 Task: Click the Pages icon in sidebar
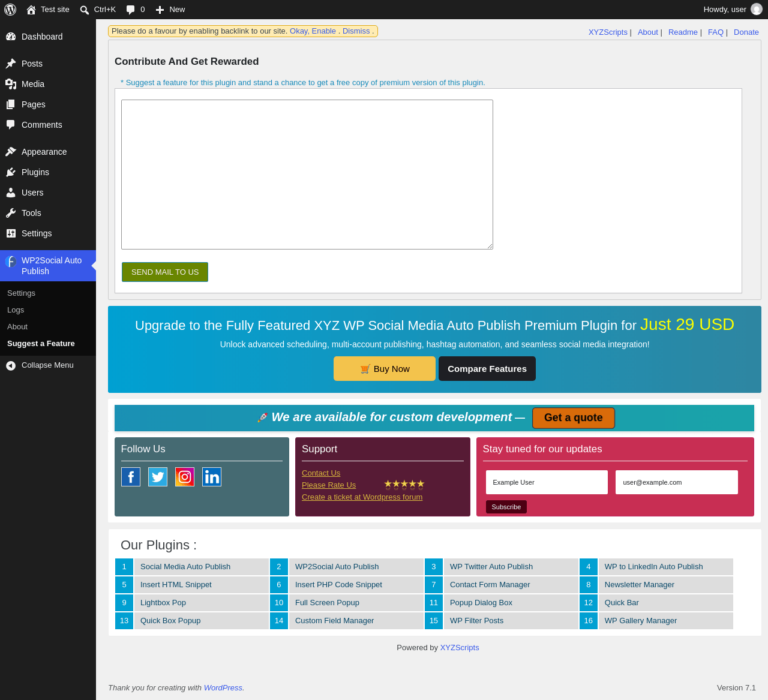(x=11, y=104)
